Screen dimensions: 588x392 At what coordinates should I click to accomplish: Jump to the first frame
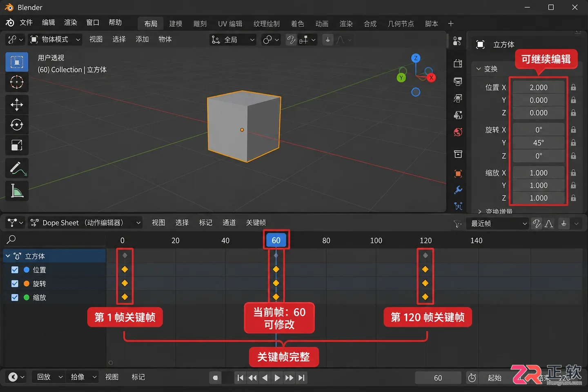click(x=241, y=378)
